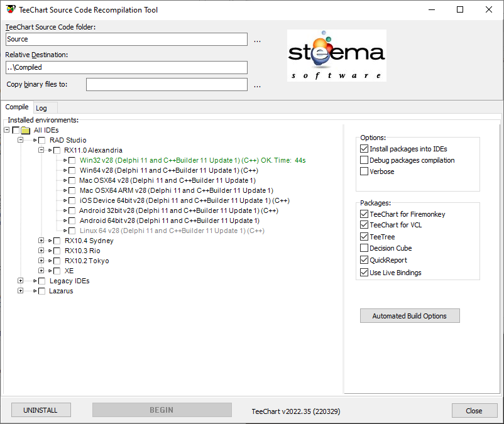Click the TeeChart Source Code folder field
Image resolution: width=504 pixels, height=424 pixels.
coord(127,39)
